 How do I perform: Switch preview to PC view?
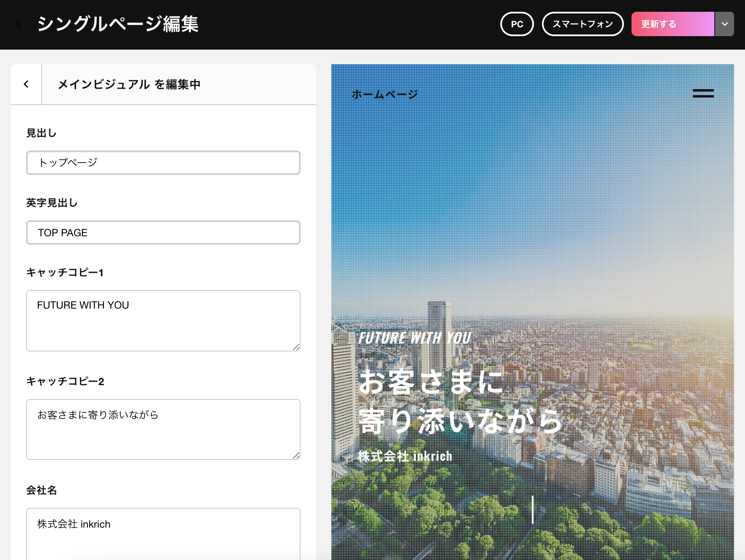[517, 24]
